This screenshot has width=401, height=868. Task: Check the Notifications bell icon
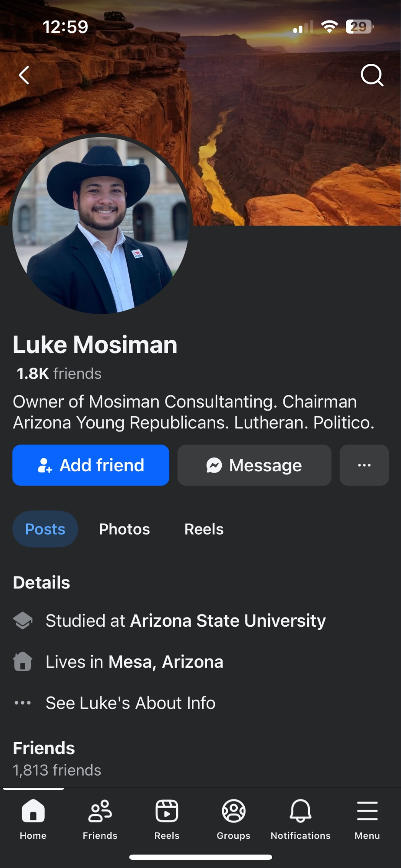[x=300, y=818]
